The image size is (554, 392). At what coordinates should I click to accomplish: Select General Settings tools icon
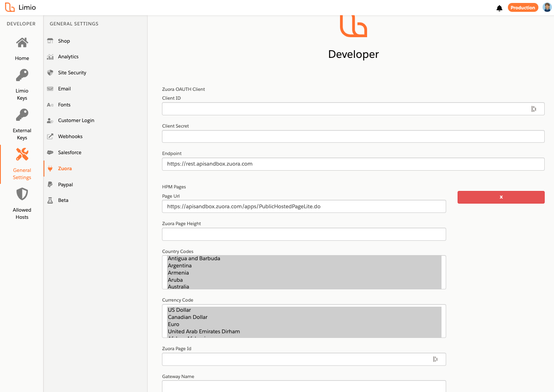pos(22,154)
